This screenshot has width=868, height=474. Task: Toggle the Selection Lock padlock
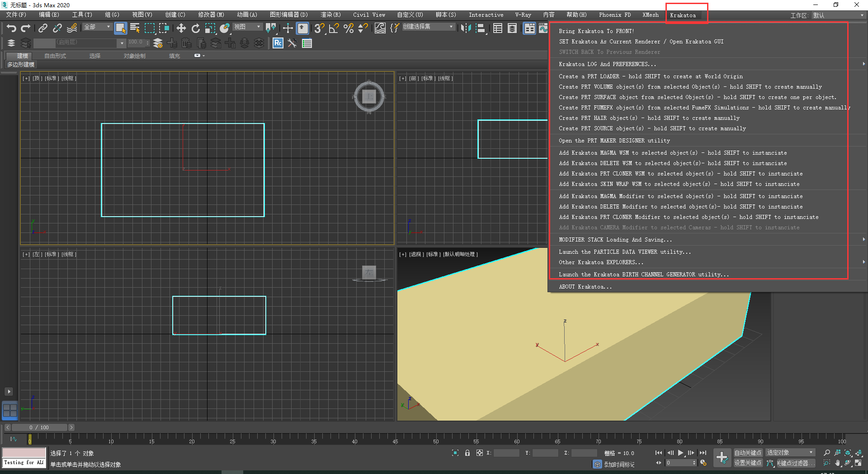click(467, 453)
